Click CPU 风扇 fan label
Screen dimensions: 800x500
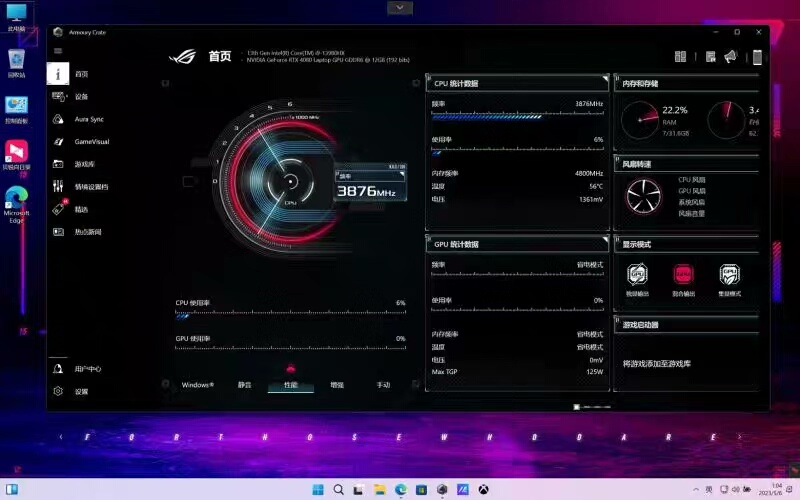coord(692,180)
